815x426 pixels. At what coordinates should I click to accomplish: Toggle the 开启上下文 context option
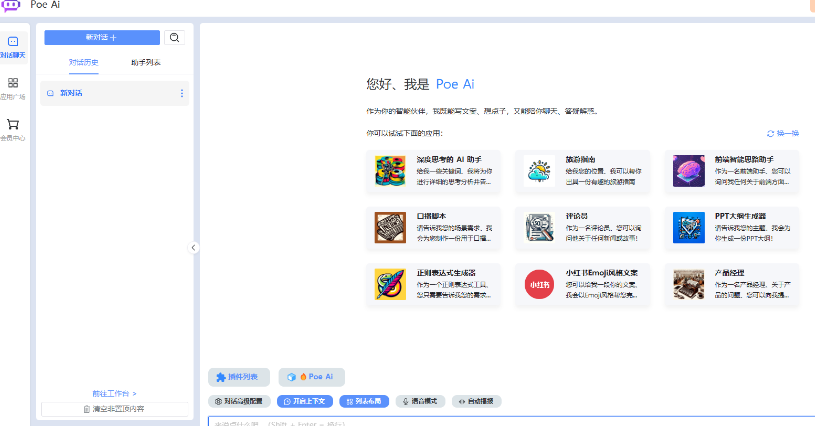305,402
